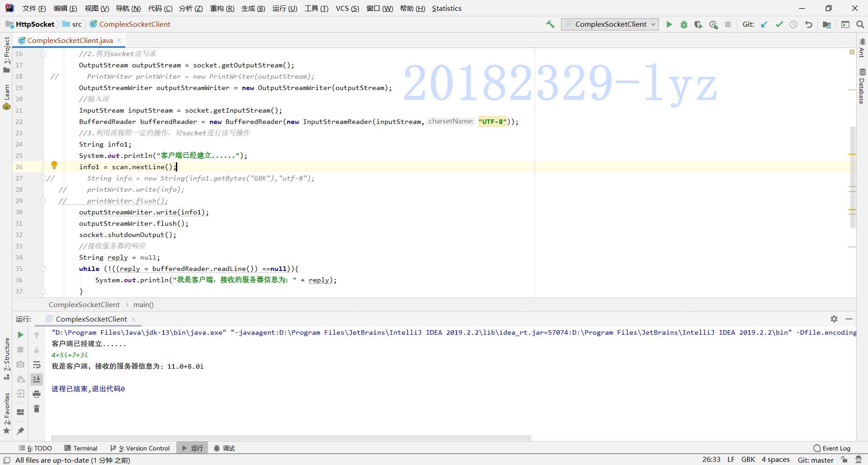Click Git Commit green checkmark
Image resolution: width=868 pixels, height=465 pixels.
coord(779,24)
